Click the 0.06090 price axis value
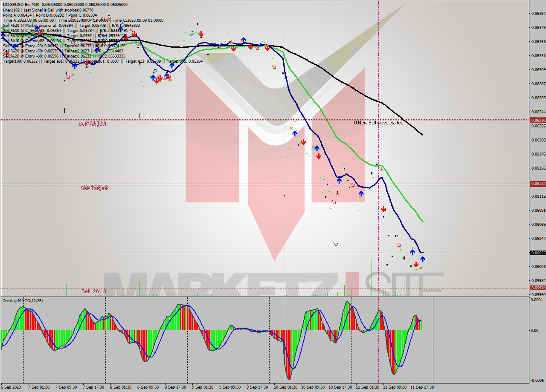Screen dimensions: 546x392 tap(538, 210)
